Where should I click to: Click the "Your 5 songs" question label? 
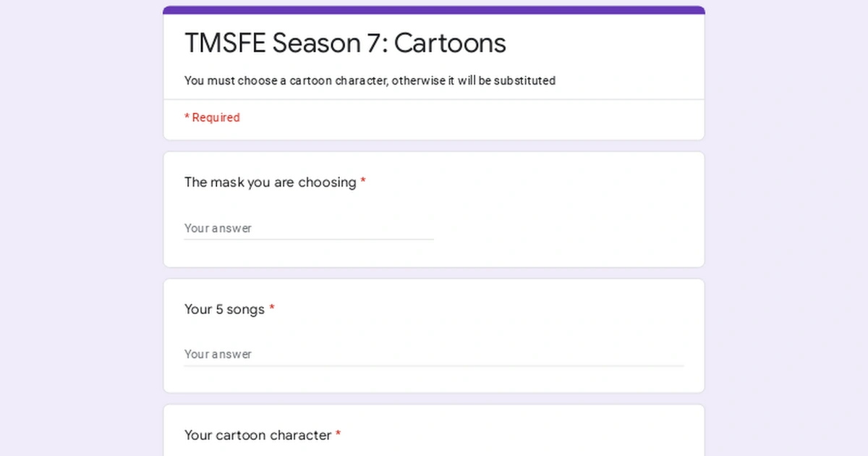coord(224,310)
